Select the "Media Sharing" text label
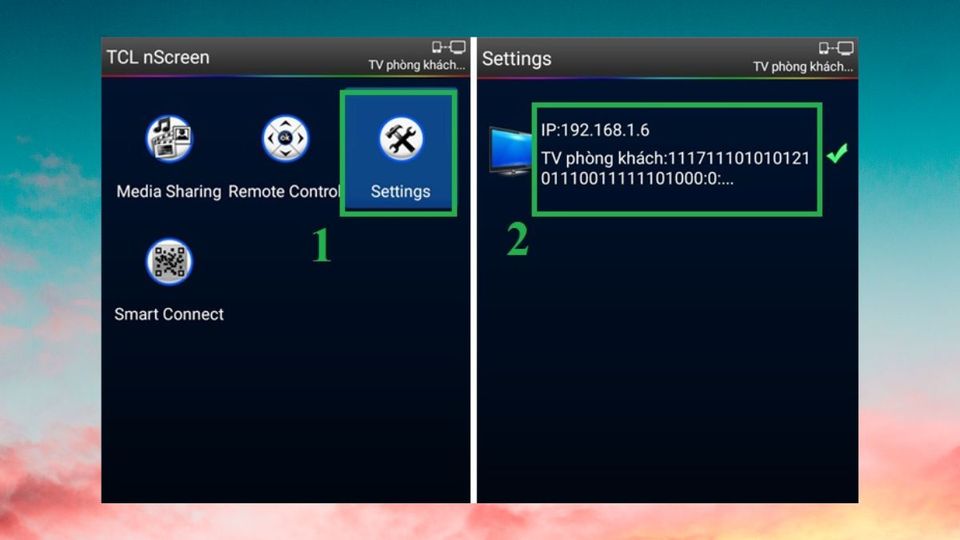 click(x=169, y=191)
